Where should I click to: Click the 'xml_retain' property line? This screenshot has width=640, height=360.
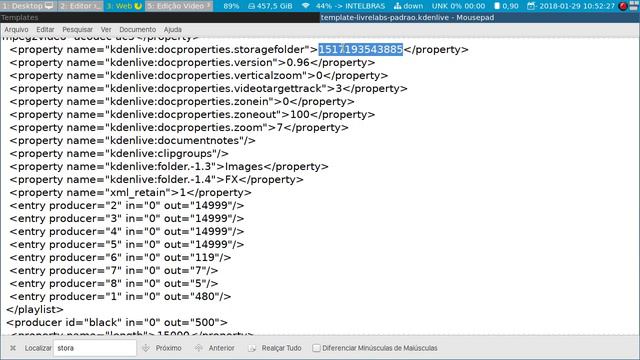(131, 193)
